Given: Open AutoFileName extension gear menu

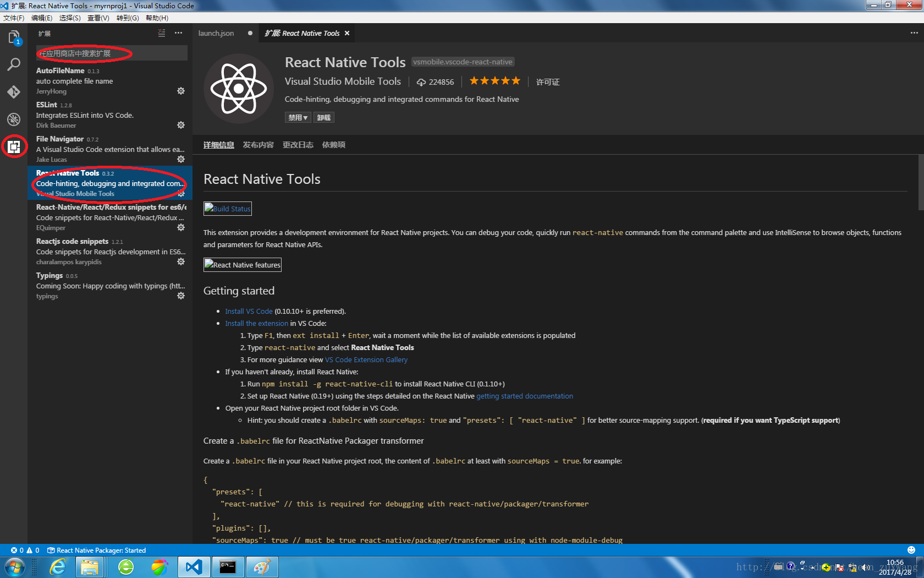Looking at the screenshot, I should (181, 91).
